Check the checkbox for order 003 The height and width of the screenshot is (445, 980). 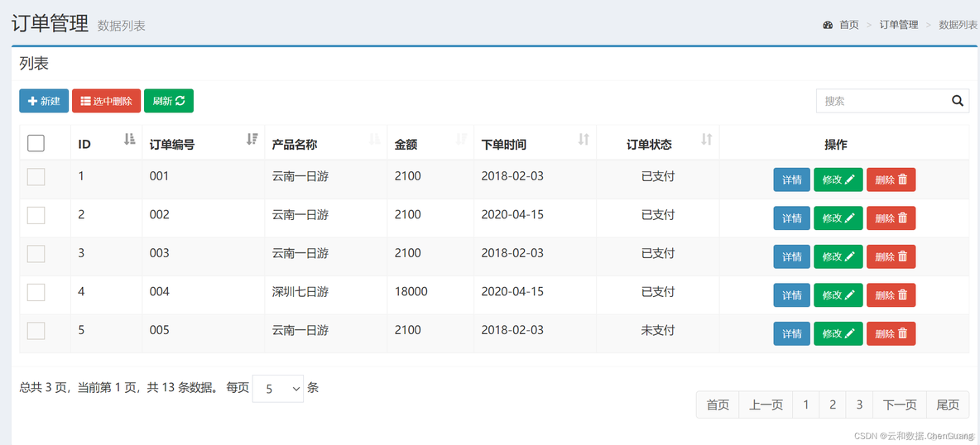(36, 254)
